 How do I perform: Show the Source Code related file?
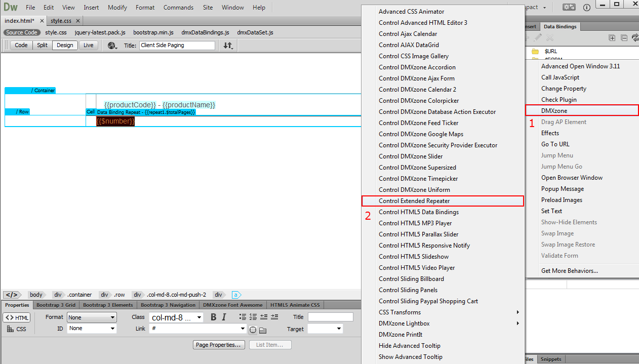click(x=22, y=32)
